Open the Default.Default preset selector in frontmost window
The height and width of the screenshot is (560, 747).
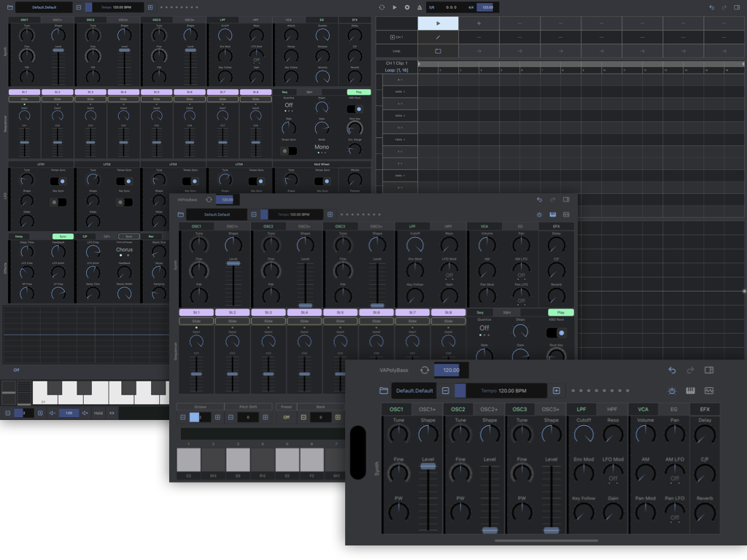pyautogui.click(x=414, y=391)
